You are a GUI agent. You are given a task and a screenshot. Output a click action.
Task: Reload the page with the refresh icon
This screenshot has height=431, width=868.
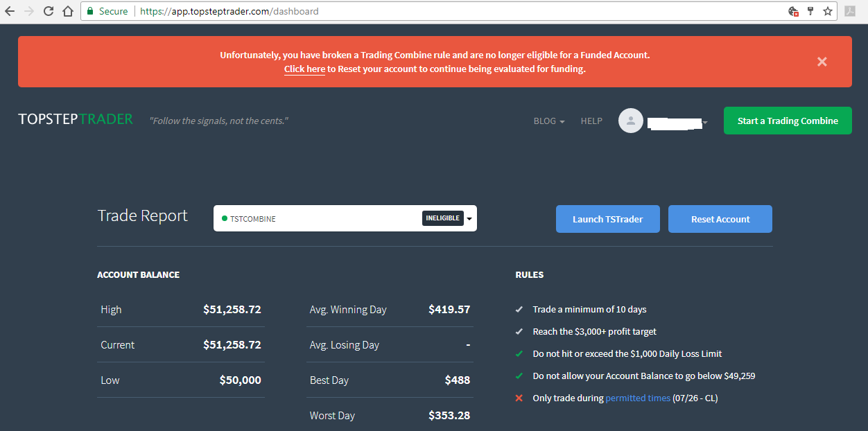[x=49, y=11]
